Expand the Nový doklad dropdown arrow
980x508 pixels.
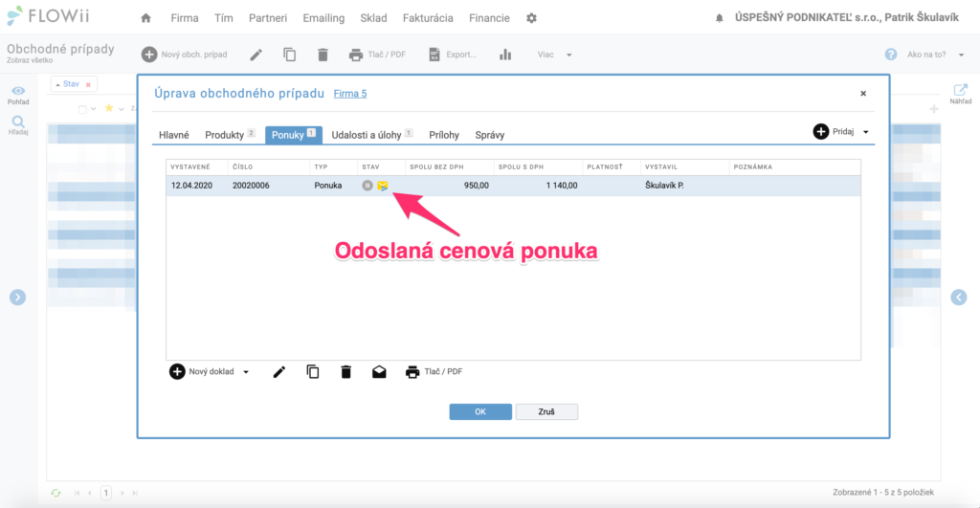[246, 372]
